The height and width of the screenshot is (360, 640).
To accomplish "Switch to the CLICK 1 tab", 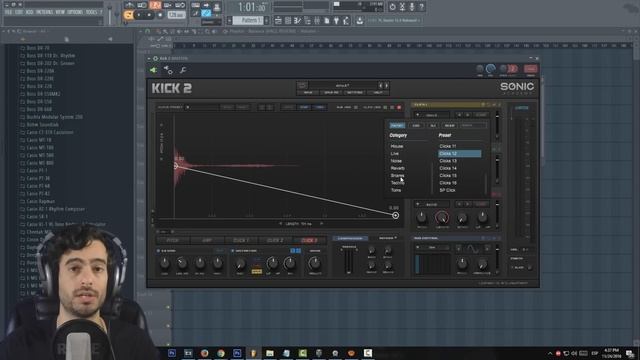I will point(241,240).
